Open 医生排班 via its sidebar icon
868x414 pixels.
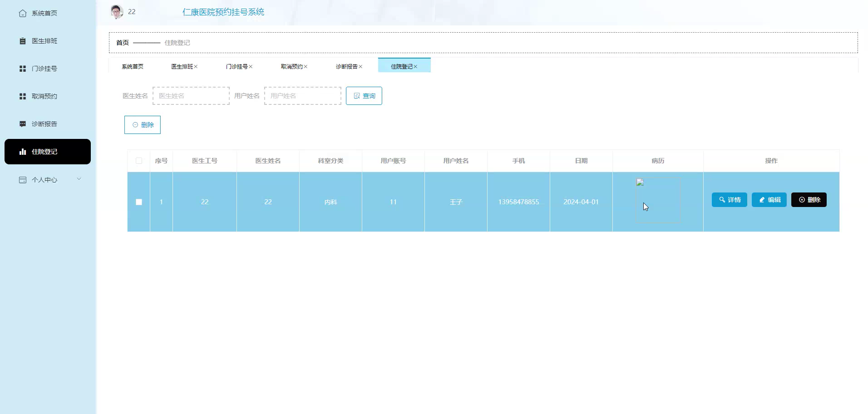coord(22,41)
